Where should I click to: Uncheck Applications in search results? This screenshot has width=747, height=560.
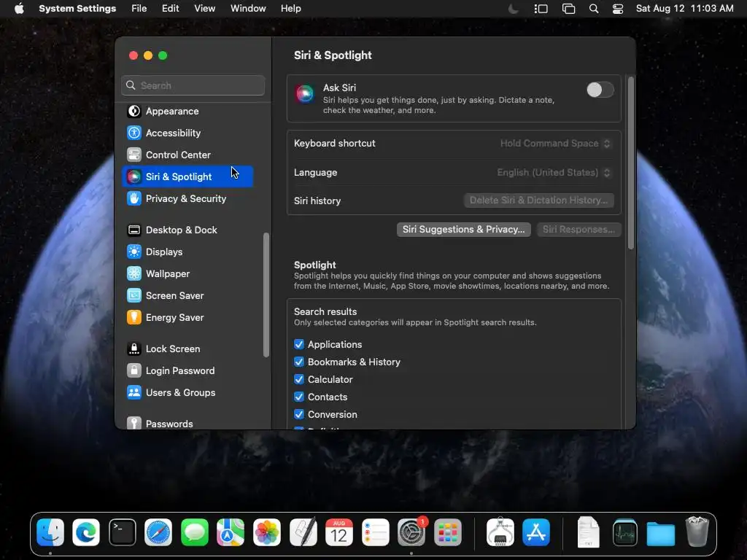298,344
